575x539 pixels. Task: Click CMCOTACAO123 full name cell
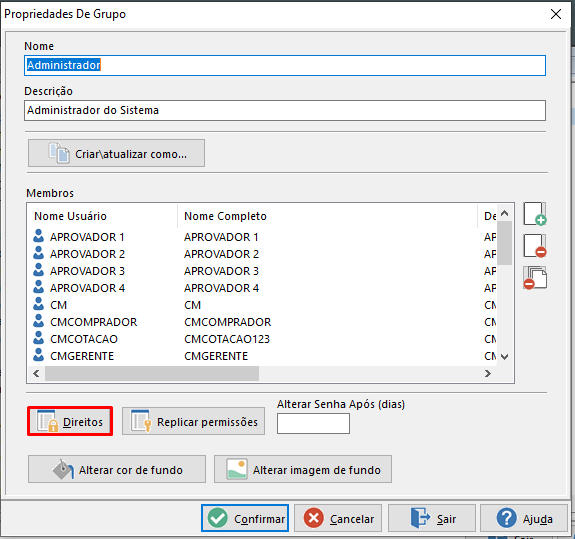[x=227, y=339]
